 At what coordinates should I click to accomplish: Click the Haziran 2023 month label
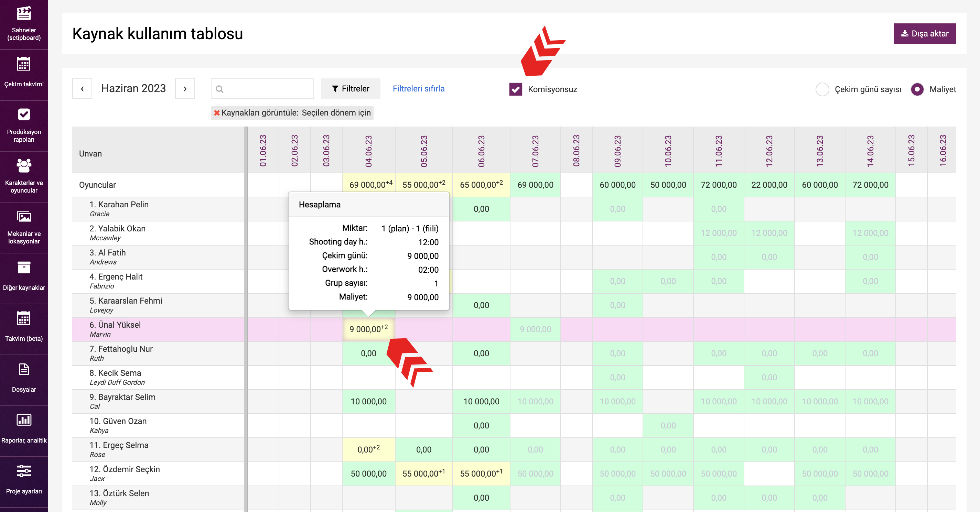pyautogui.click(x=133, y=89)
